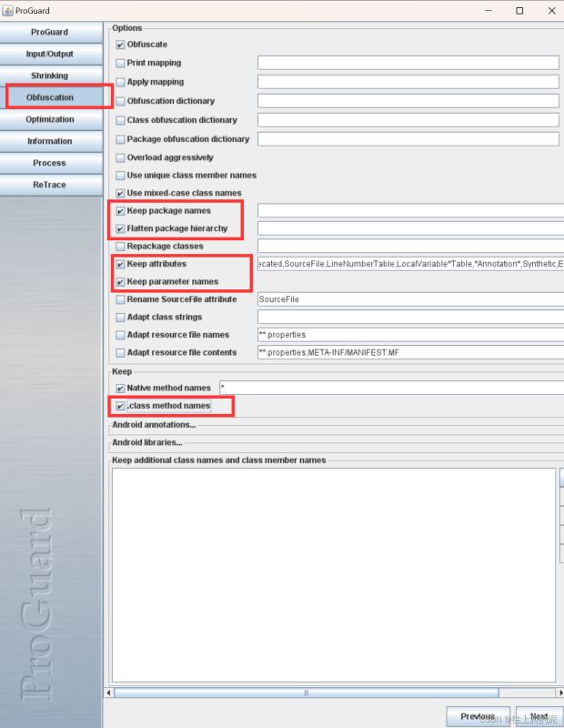Viewport: 564px width, 728px height.
Task: Maximize the ProGuard window
Action: coord(520,10)
